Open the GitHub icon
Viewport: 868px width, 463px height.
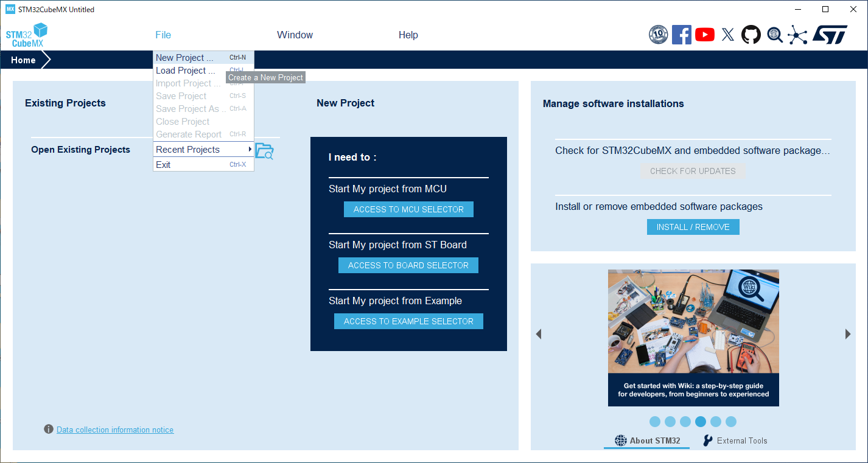pyautogui.click(x=751, y=35)
